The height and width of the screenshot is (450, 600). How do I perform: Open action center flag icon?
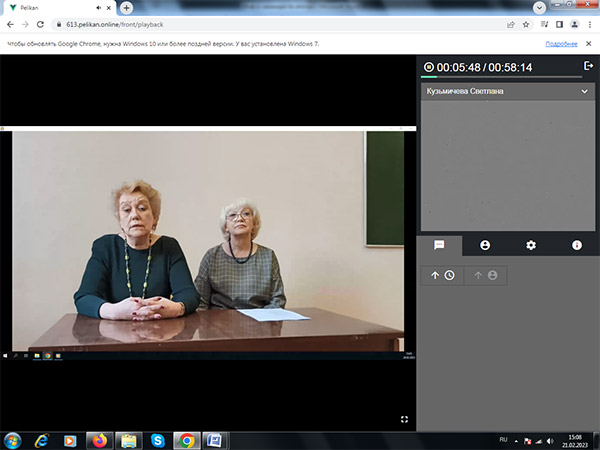click(x=527, y=441)
